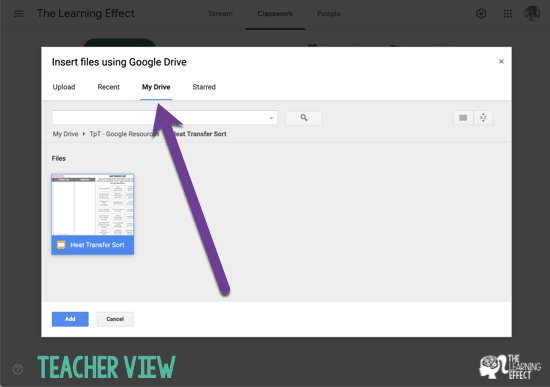Image resolution: width=550 pixels, height=387 pixels.
Task: Click The Learning Effect class title
Action: (86, 13)
